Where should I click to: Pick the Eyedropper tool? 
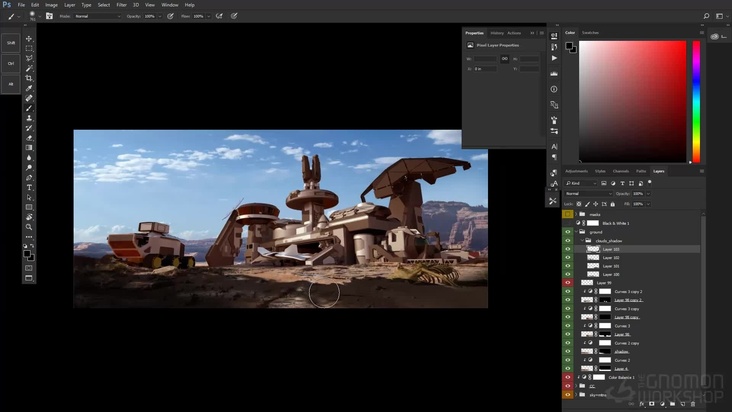click(29, 88)
